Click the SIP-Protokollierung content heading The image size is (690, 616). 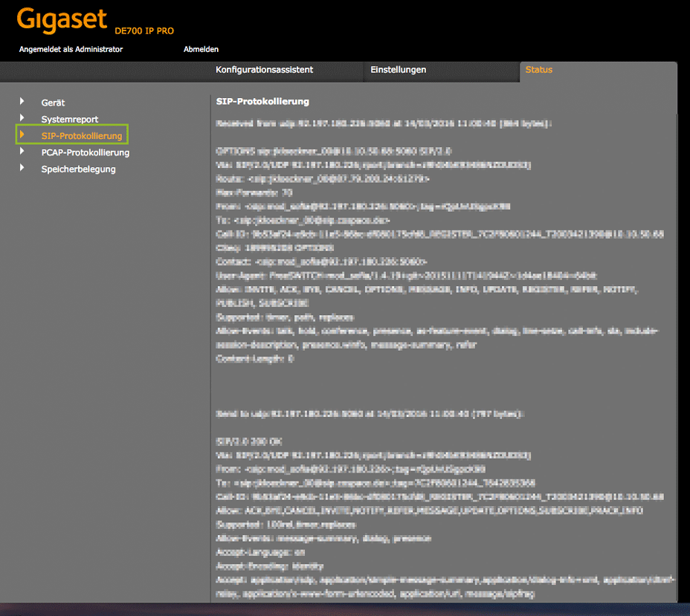(262, 101)
